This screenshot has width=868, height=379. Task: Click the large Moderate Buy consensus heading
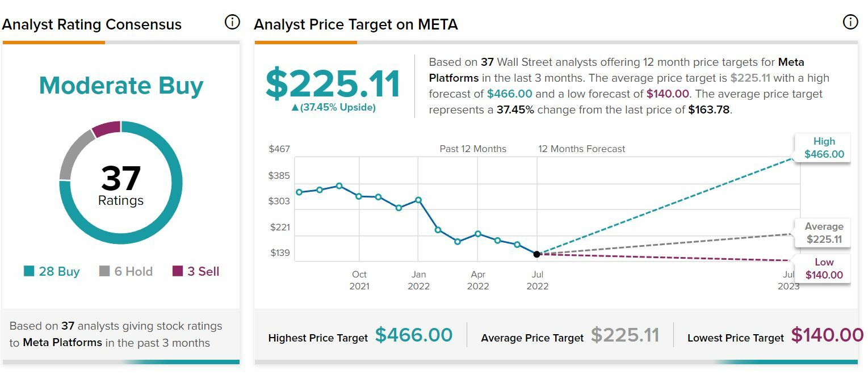click(121, 86)
